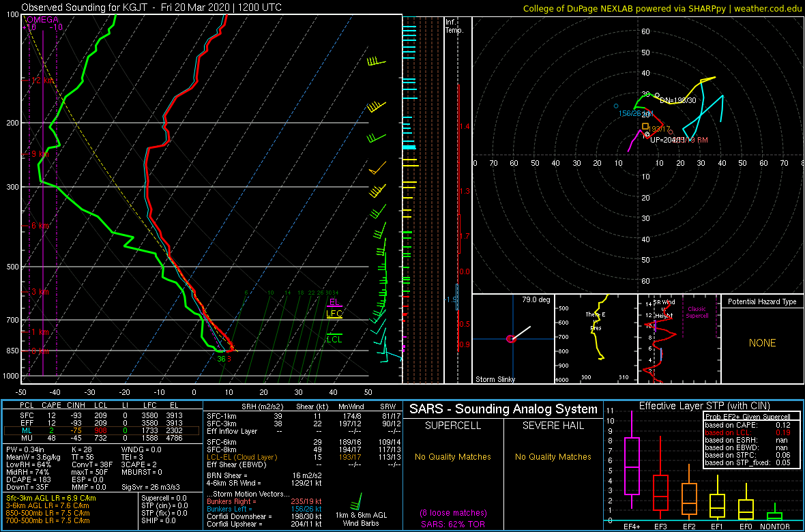Select the orange cloud-layer wind square on hodograph
The image size is (805, 532).
(x=645, y=125)
